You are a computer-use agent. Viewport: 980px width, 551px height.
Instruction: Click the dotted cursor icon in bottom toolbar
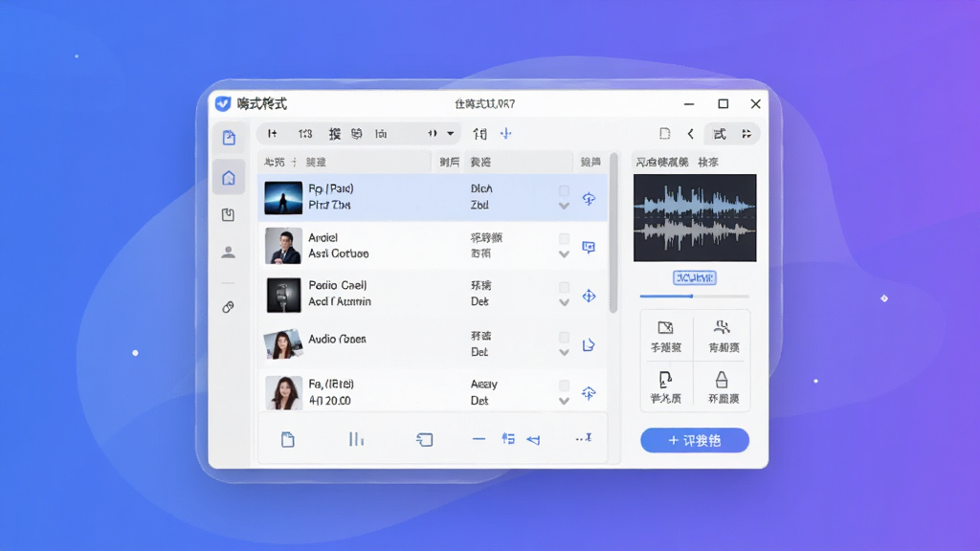point(584,438)
